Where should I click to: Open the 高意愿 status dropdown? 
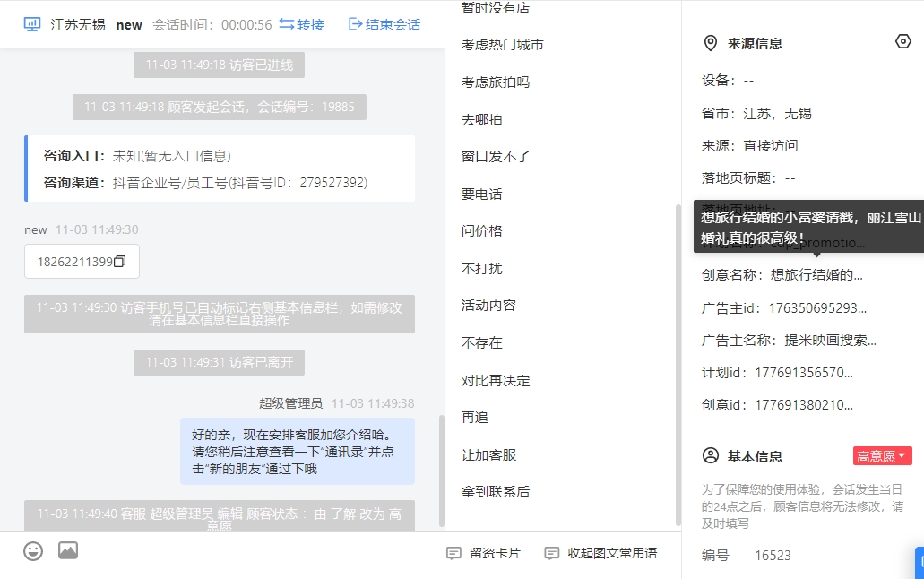coord(882,456)
